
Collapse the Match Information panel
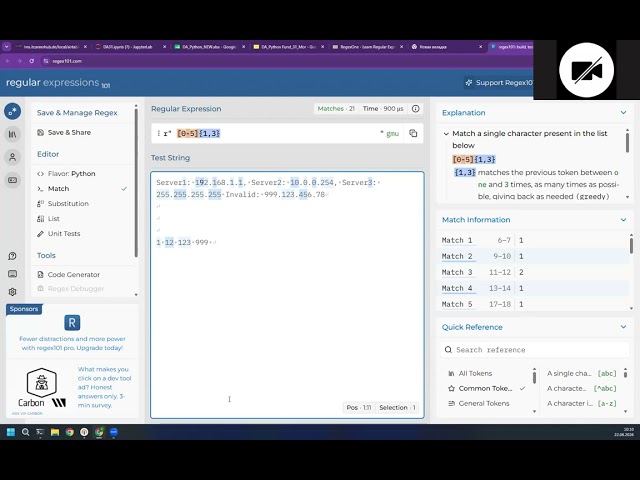click(623, 220)
